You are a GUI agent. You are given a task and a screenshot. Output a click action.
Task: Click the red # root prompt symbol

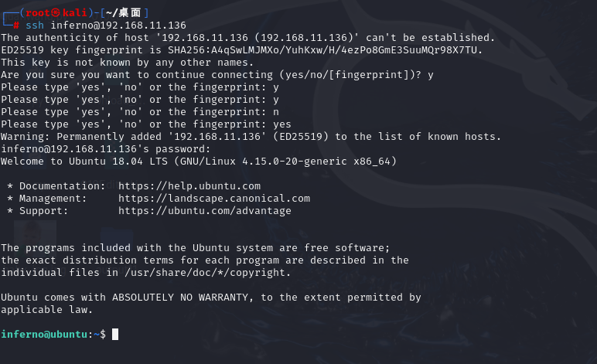[17, 26]
